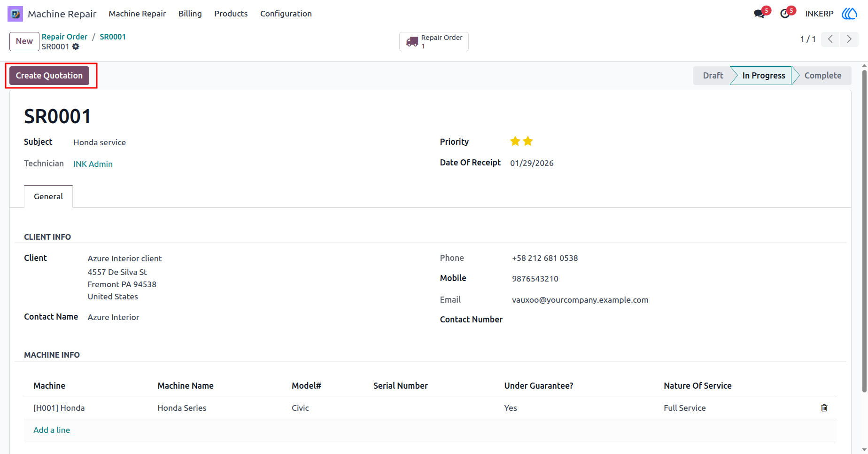Click the [H001] Honda machine cell
The width and height of the screenshot is (868, 454).
click(x=59, y=408)
